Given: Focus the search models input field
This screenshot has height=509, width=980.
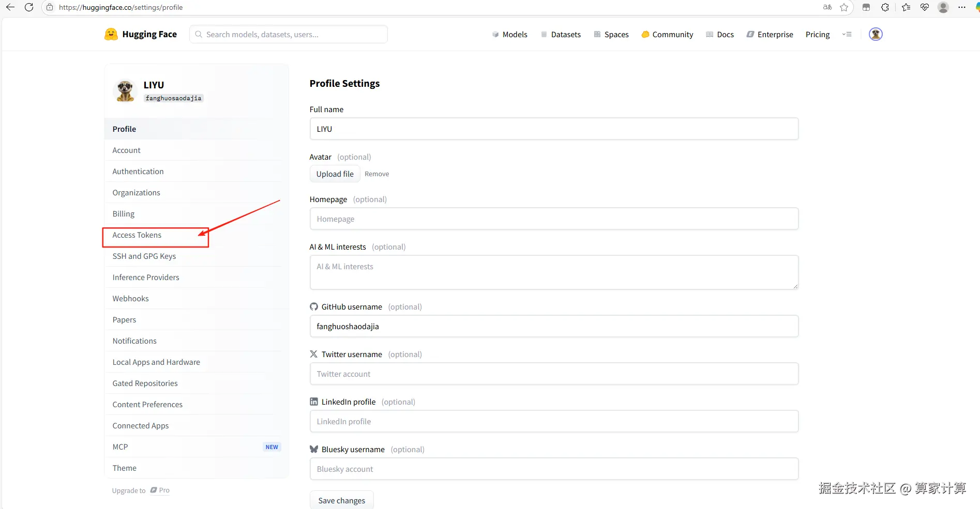Looking at the screenshot, I should tap(289, 34).
